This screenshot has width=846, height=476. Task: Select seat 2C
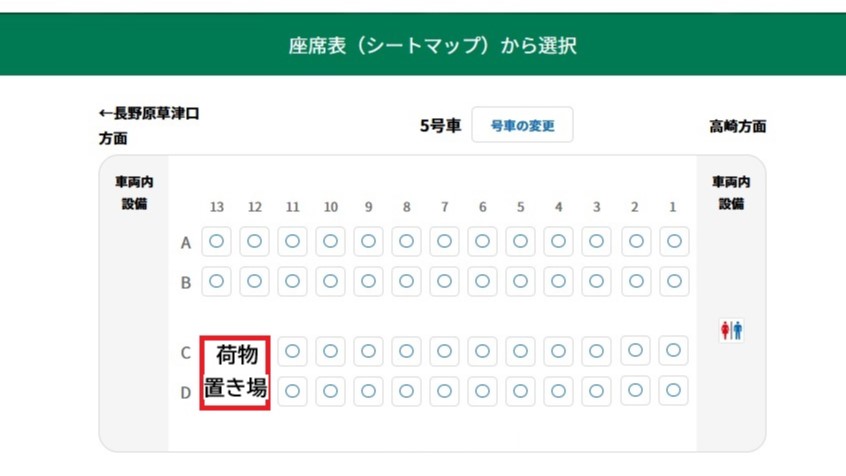pyautogui.click(x=635, y=351)
